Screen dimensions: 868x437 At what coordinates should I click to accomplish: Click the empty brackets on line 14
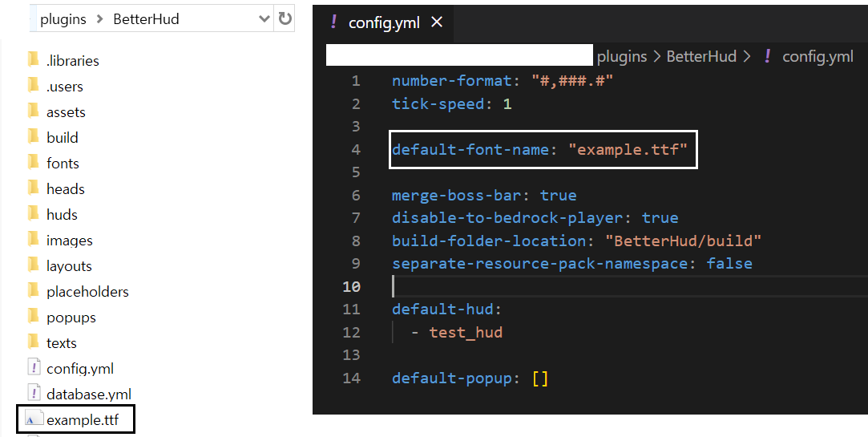tap(539, 378)
